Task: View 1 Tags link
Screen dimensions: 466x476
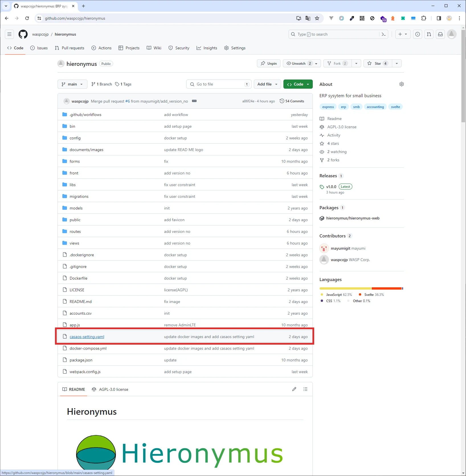Action: click(x=123, y=84)
